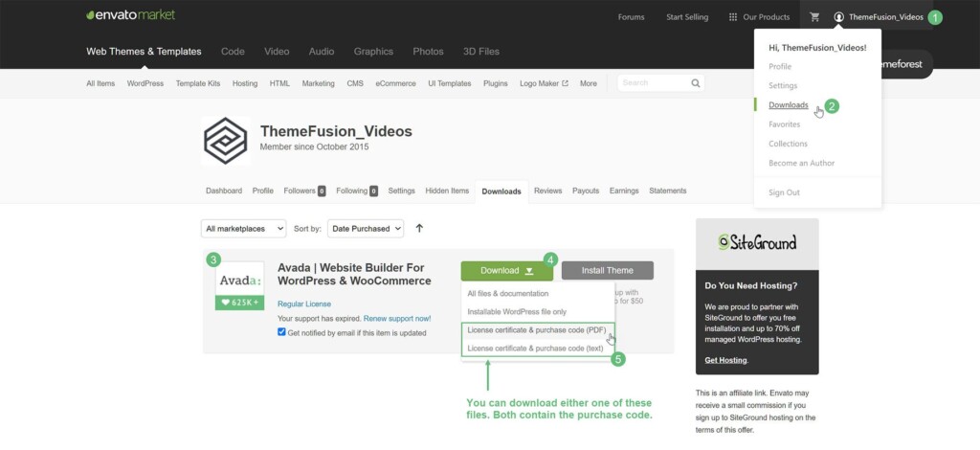Screen dimensions: 980x450
Task: Open the All marketplaces dropdown
Action: [244, 229]
